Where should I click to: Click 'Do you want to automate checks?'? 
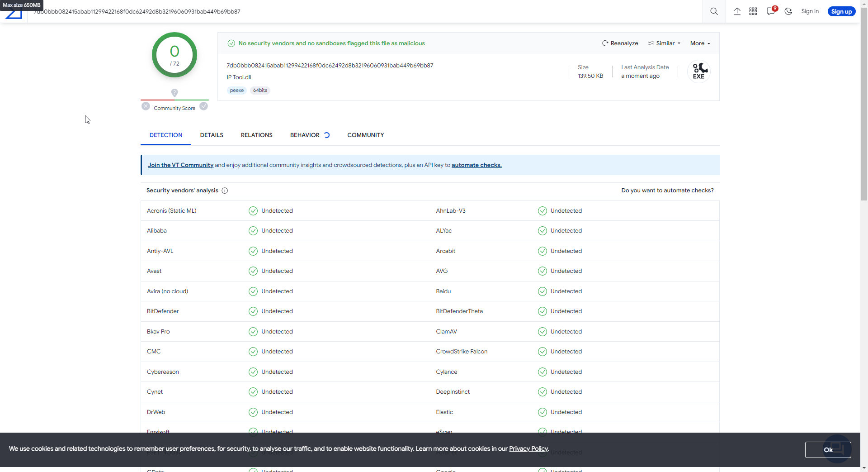click(667, 191)
